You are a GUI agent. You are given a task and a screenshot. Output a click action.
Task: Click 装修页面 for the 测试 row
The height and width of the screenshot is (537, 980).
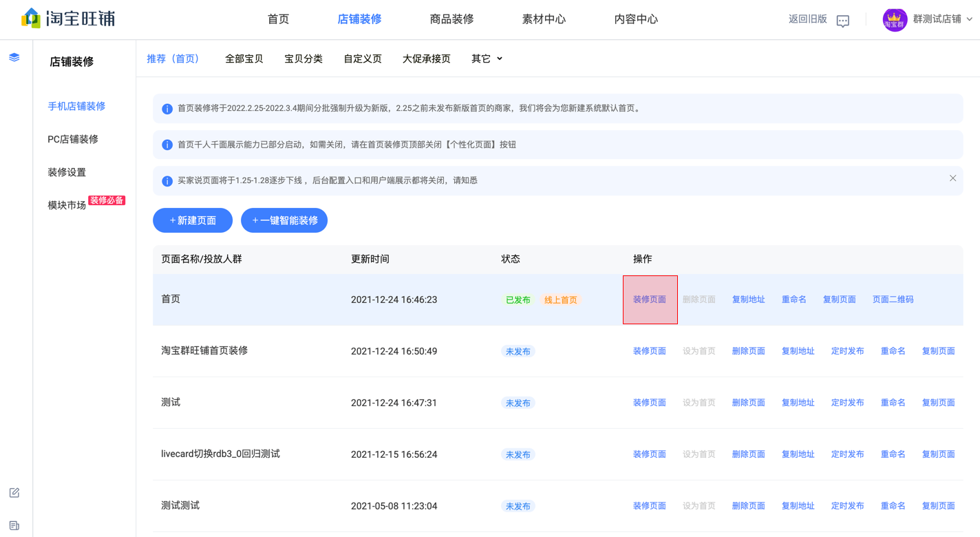tap(650, 403)
